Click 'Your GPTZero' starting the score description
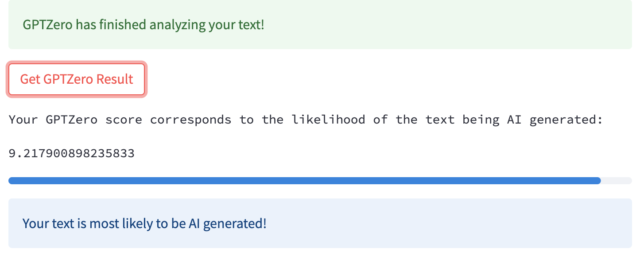 point(53,120)
